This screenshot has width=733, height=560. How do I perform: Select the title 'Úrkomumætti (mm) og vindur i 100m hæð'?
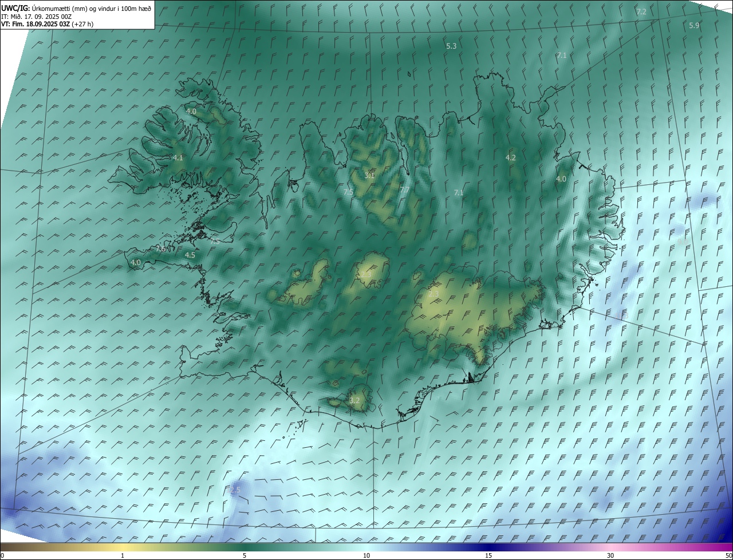tap(92, 8)
